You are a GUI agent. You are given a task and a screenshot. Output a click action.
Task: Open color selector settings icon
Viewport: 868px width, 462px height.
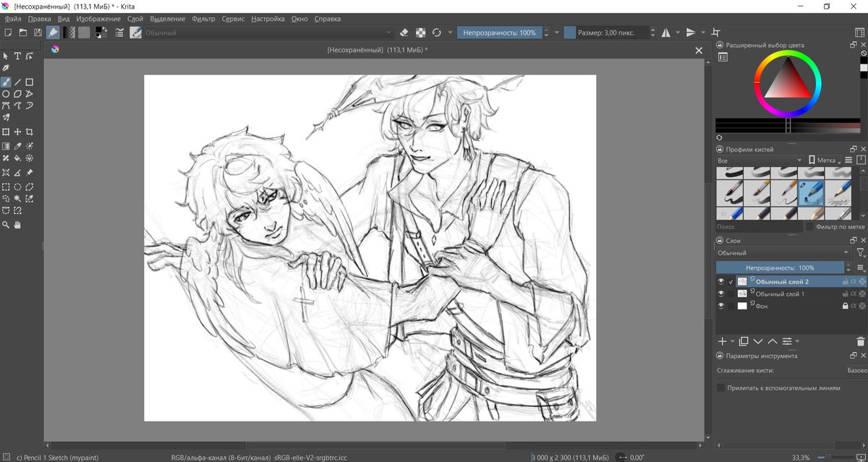click(x=723, y=57)
